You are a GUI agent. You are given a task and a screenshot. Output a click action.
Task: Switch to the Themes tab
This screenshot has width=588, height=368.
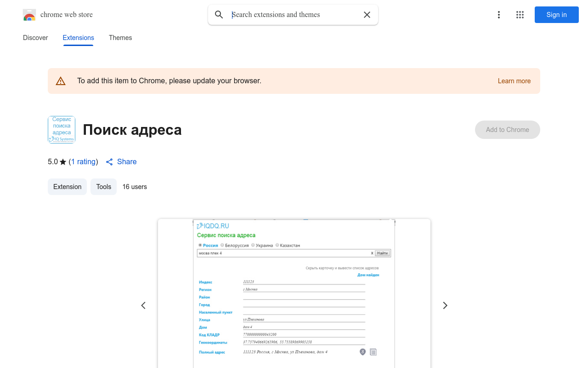(x=120, y=38)
